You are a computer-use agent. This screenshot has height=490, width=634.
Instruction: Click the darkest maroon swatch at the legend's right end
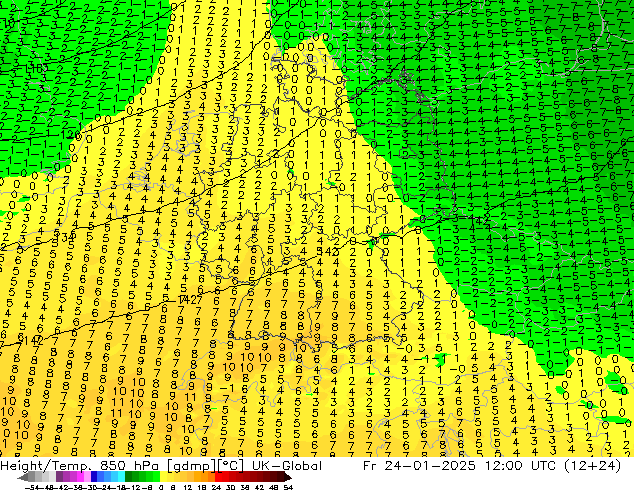[x=281, y=477]
